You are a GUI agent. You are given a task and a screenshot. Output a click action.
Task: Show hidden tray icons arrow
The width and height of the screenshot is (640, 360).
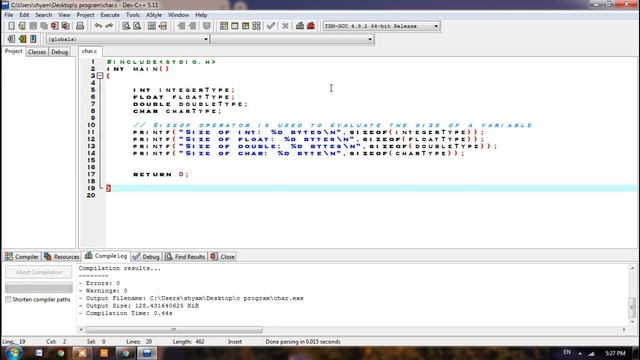pyautogui.click(x=580, y=353)
